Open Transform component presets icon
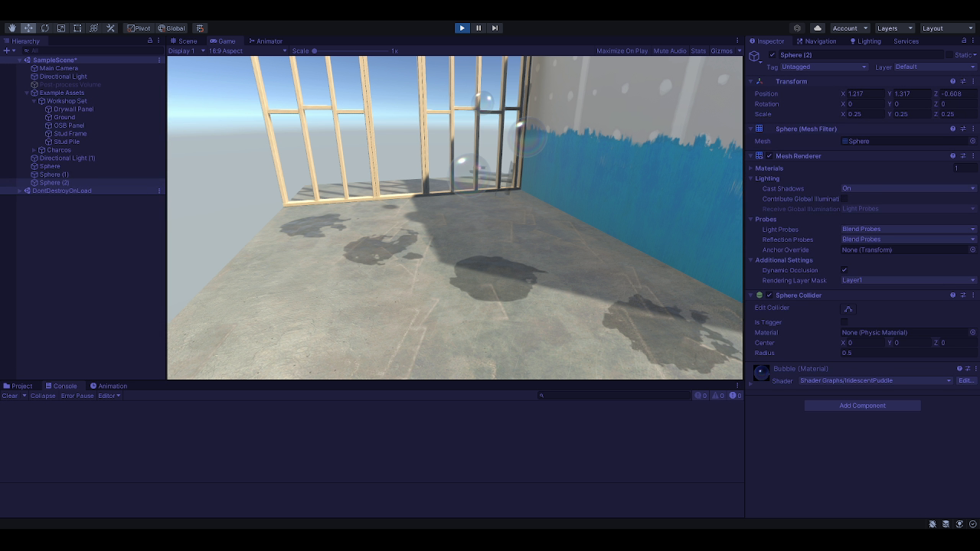The width and height of the screenshot is (980, 551). click(x=963, y=81)
